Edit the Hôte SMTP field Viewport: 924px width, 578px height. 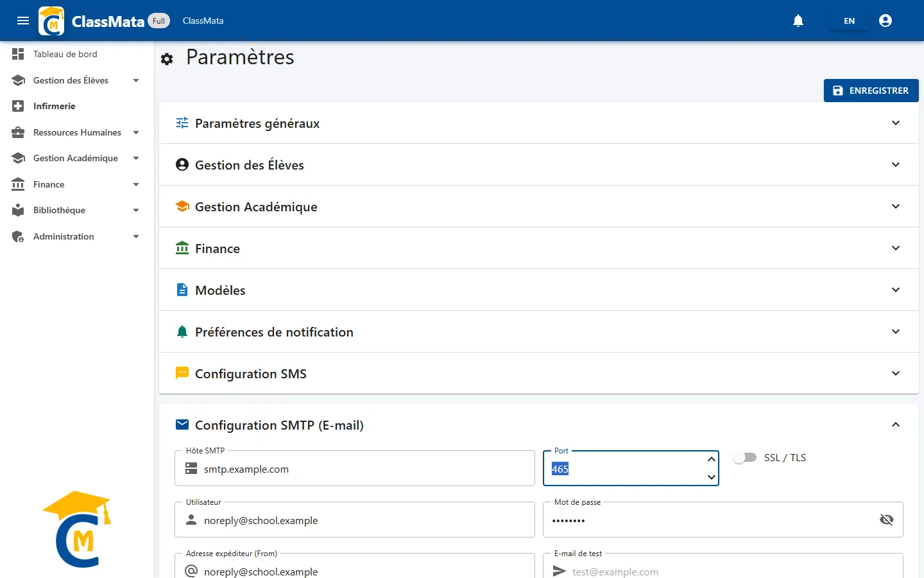354,468
